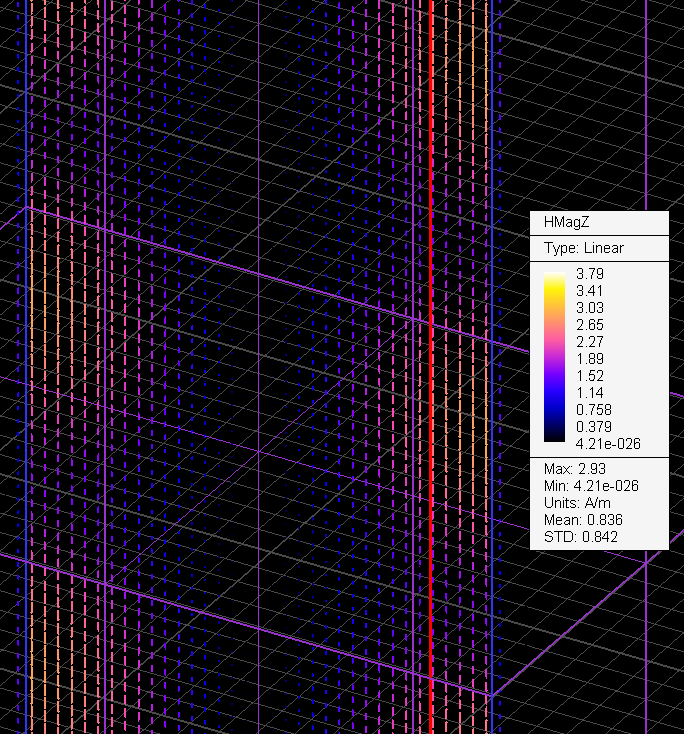The image size is (684, 734).
Task: Select the 0.758 scale value
Action: 594,409
